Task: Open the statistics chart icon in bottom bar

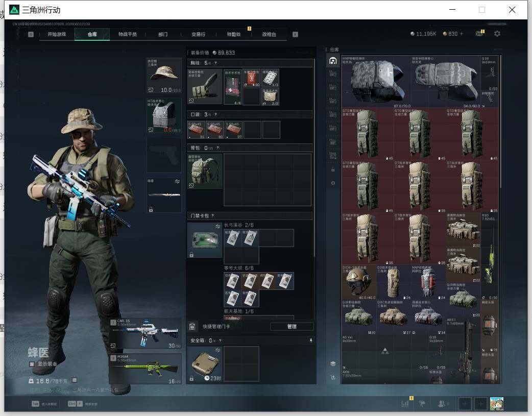Action: click(405, 403)
